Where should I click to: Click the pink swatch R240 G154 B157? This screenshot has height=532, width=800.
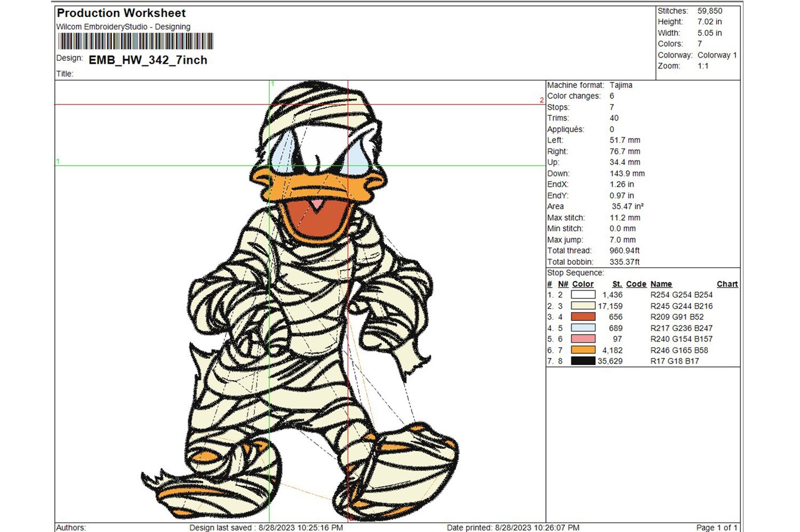coord(583,339)
